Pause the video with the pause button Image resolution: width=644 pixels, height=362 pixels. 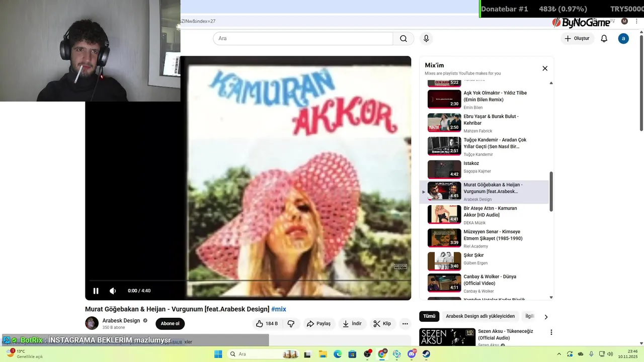click(x=96, y=291)
